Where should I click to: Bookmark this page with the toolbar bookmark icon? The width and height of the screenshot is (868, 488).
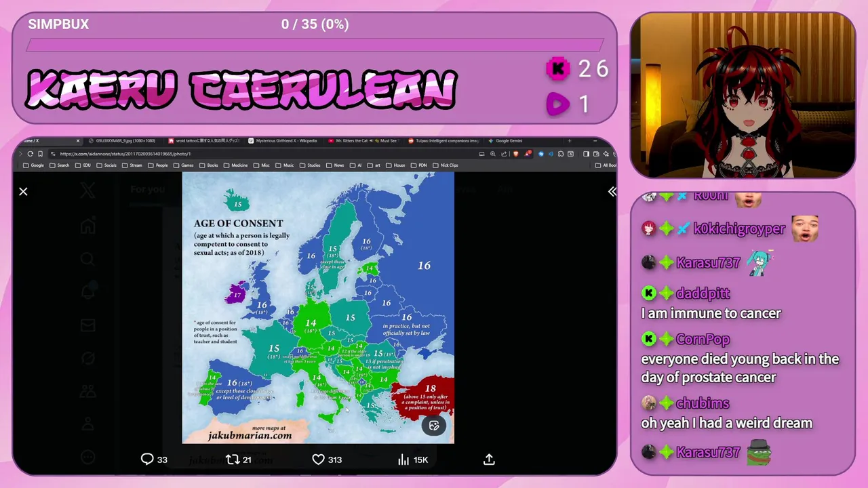40,154
